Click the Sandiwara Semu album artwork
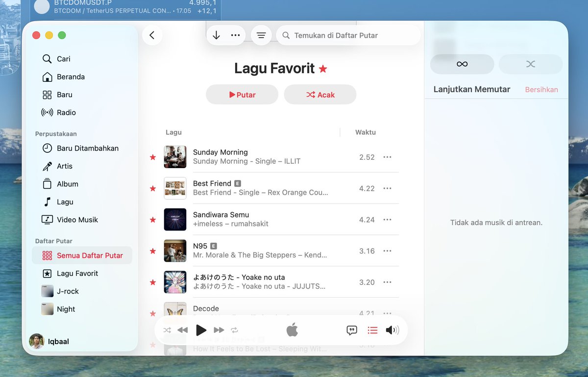 175,220
